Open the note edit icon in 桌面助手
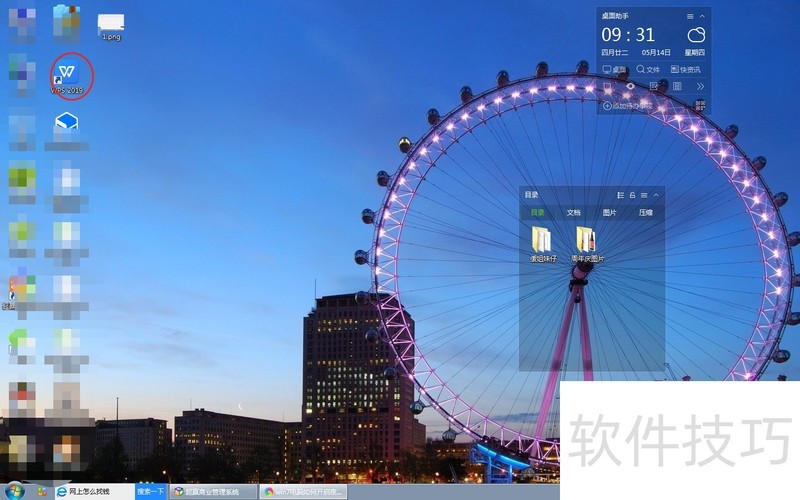800x500 pixels. (654, 86)
